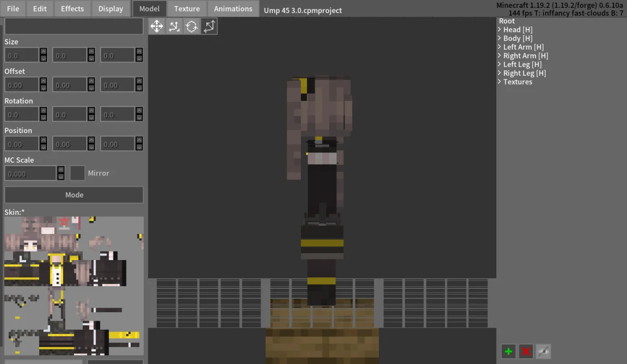The image size is (627, 364).
Task: Open the Display menu
Action: click(x=111, y=8)
